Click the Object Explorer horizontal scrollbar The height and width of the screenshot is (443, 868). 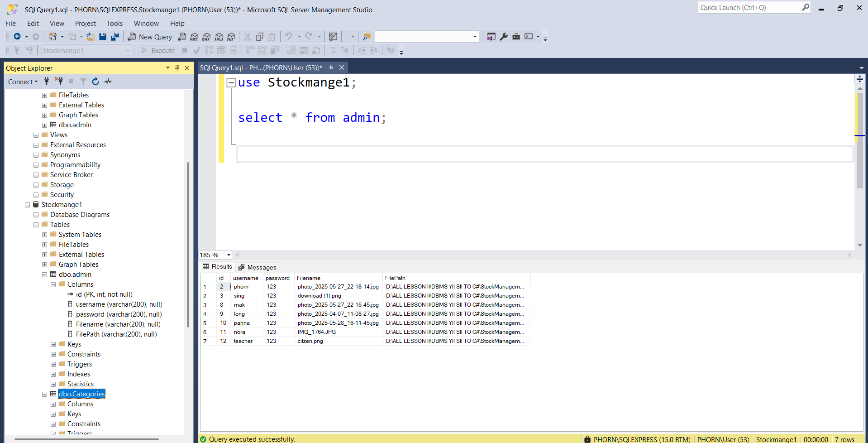pyautogui.click(x=86, y=439)
